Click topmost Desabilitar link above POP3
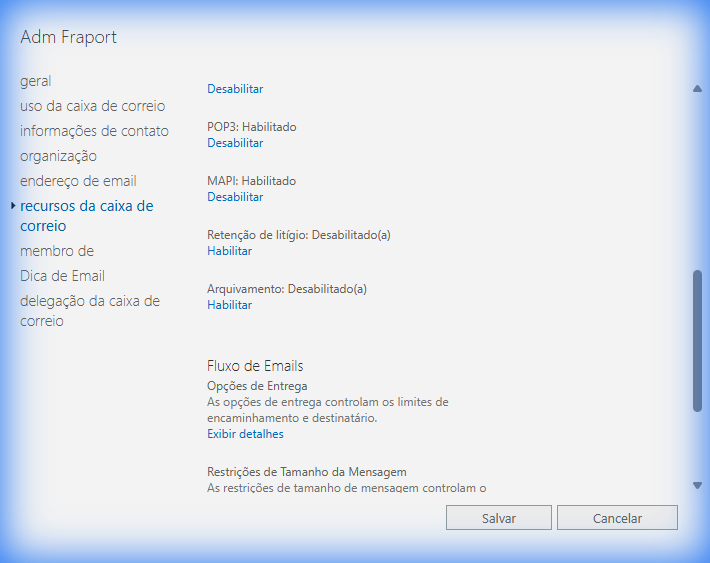 (235, 89)
